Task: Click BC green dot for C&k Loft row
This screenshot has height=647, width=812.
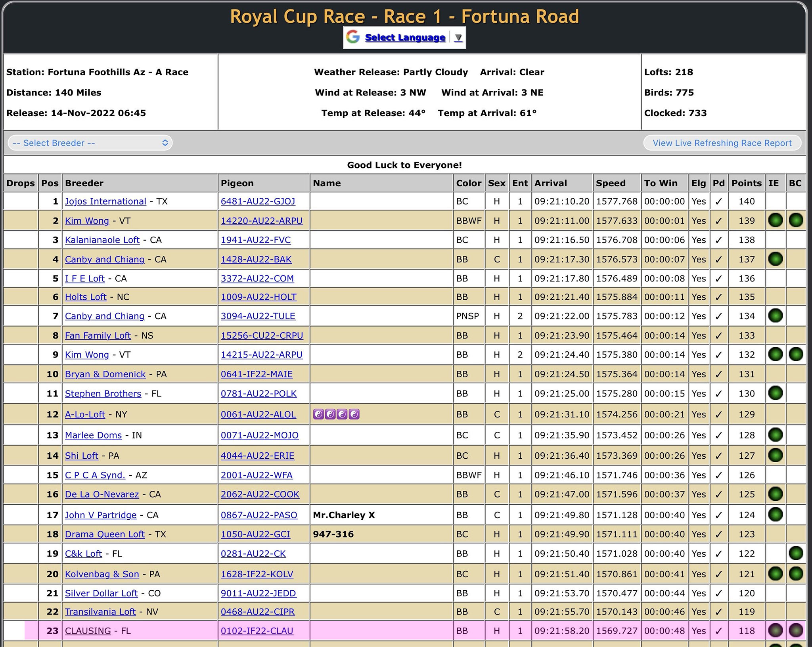Action: (796, 553)
